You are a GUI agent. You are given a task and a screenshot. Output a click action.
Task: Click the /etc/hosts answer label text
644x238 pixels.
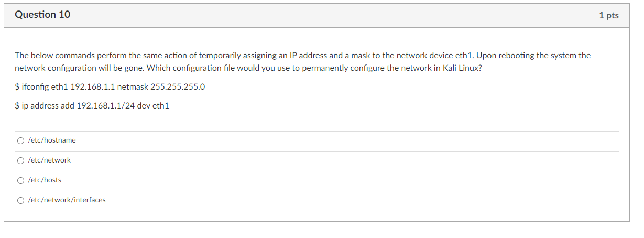[45, 180]
